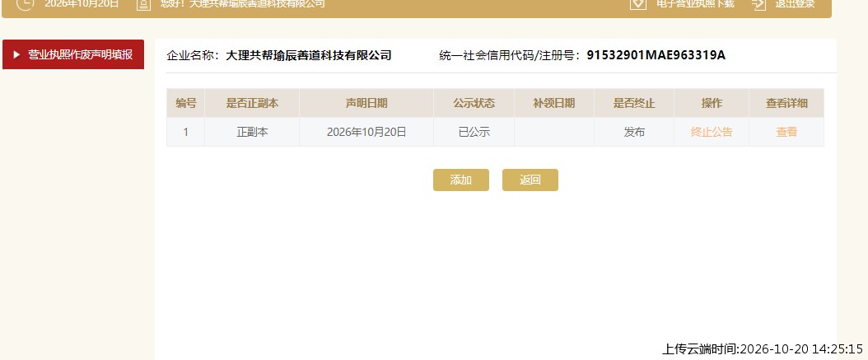
Task: Select the 是否终止 column header
Action: 634,103
